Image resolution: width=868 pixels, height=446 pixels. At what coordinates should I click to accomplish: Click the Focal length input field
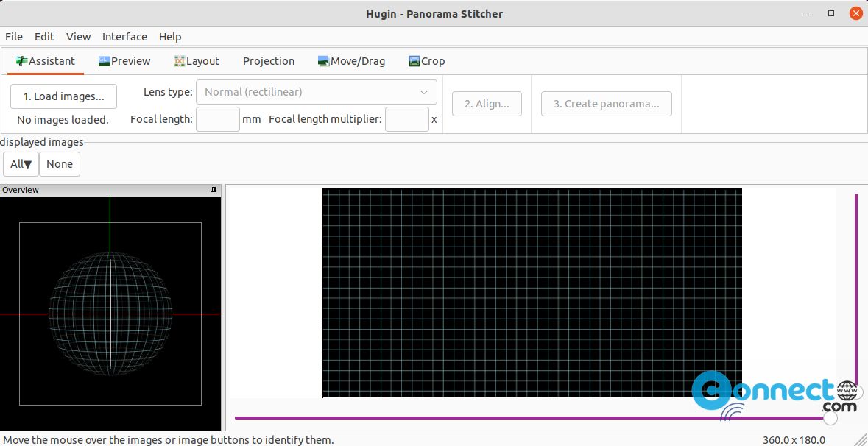point(218,119)
